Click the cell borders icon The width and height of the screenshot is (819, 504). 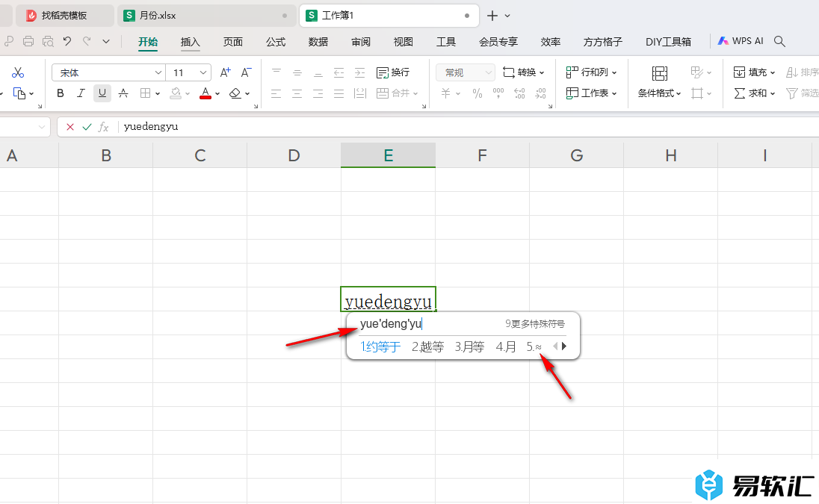click(145, 93)
